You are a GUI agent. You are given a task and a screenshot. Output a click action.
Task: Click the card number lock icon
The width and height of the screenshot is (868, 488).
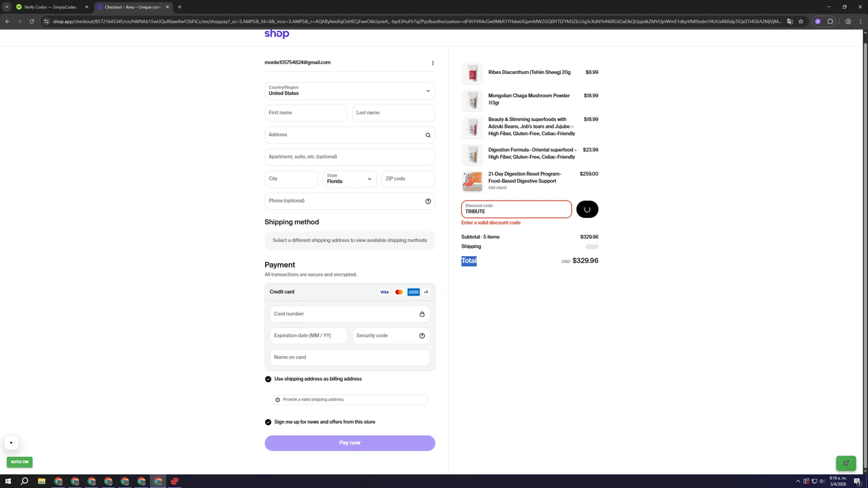point(422,314)
